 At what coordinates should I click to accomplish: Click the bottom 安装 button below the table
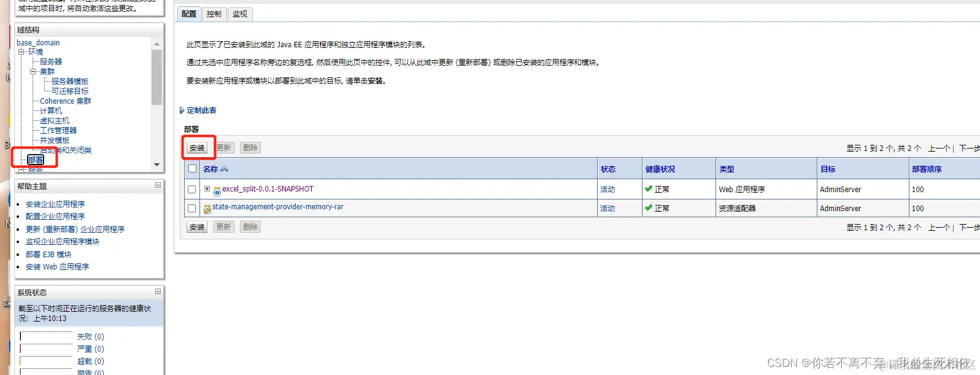(197, 227)
